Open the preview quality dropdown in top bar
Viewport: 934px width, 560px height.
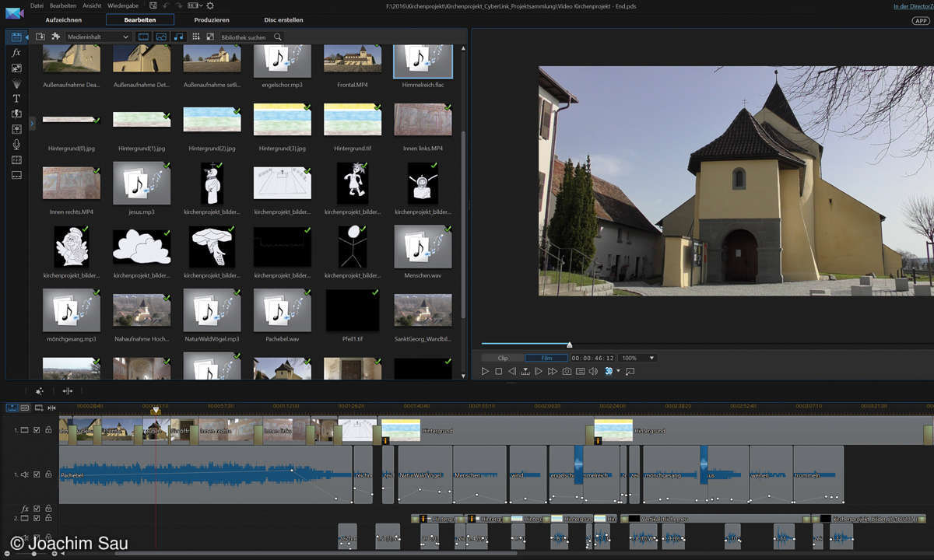[x=195, y=5]
